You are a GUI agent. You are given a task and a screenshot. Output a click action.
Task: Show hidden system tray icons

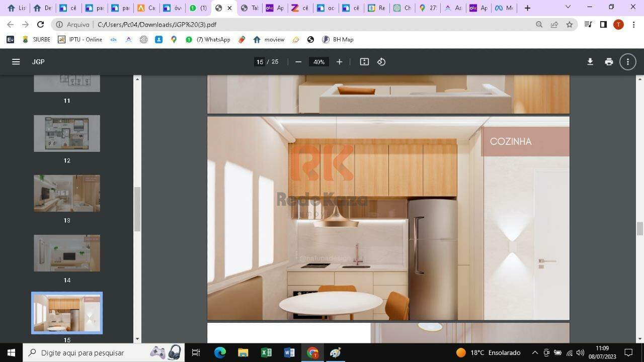535,352
